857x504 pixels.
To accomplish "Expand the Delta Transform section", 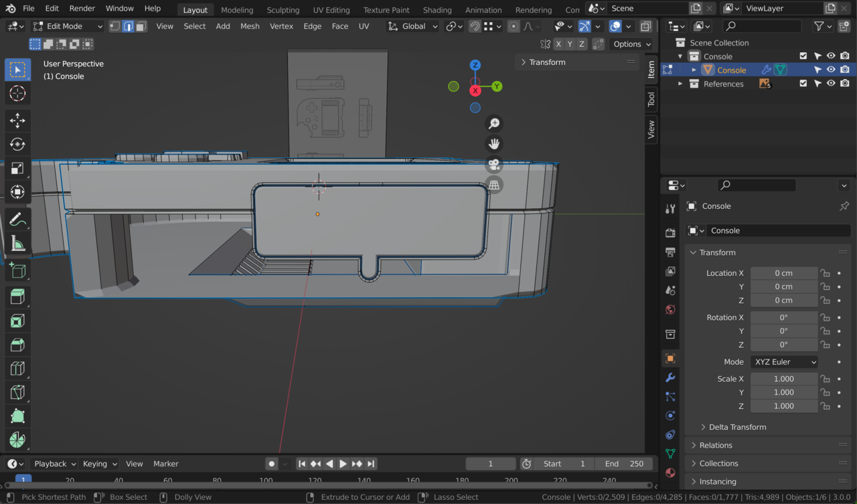I will pos(736,426).
